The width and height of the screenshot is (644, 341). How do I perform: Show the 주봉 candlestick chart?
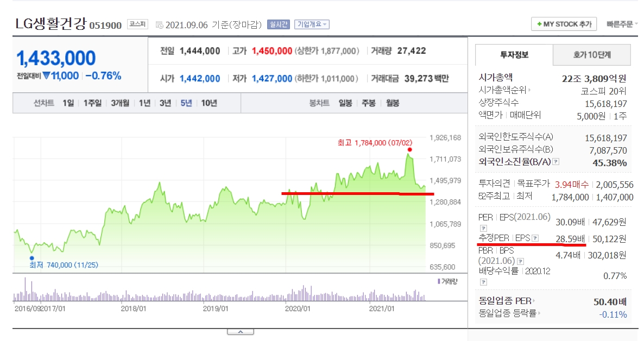[368, 103]
